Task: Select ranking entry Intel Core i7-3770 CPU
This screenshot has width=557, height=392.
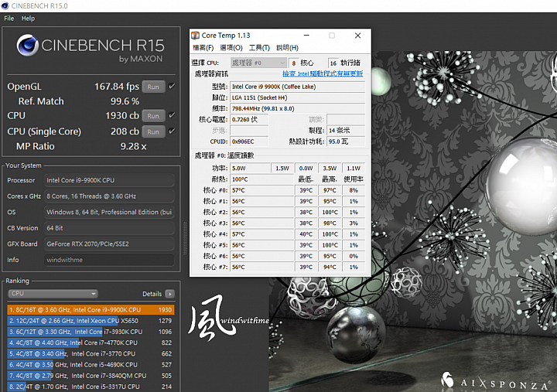Action: (91, 353)
